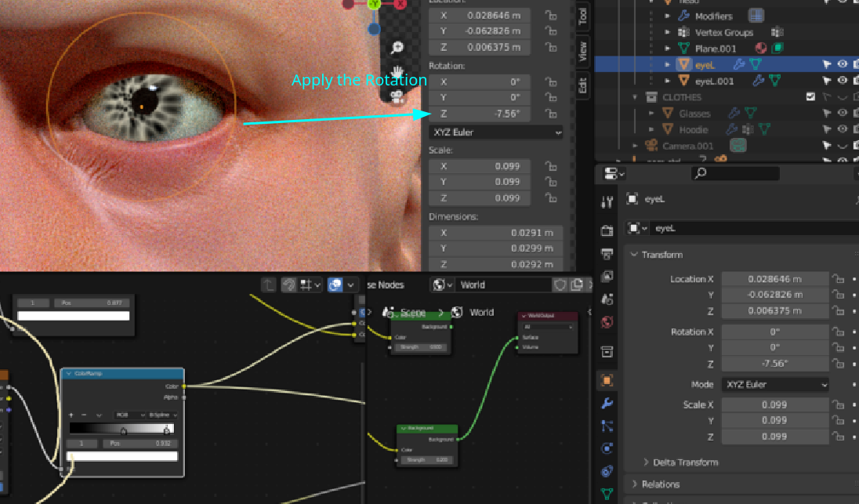
Task: Select Plane.001 in the outliner
Action: coord(716,49)
